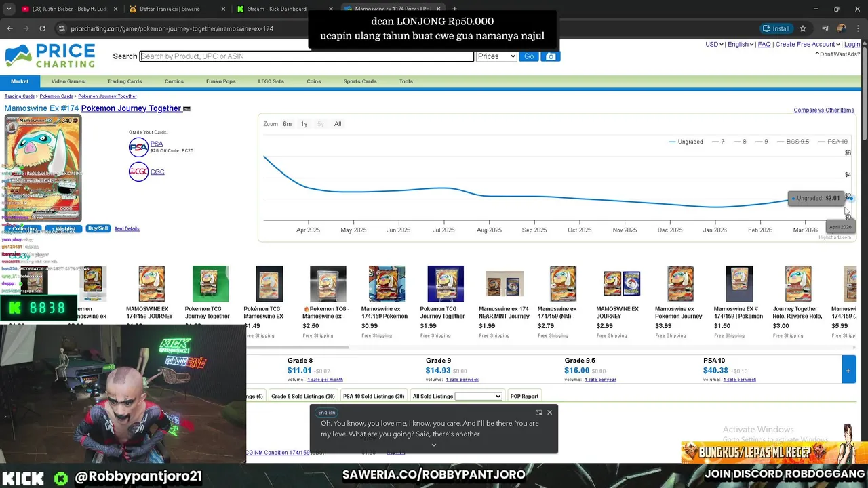This screenshot has height=488, width=868.
Task: Set chart zoom to 6m
Action: tap(288, 124)
